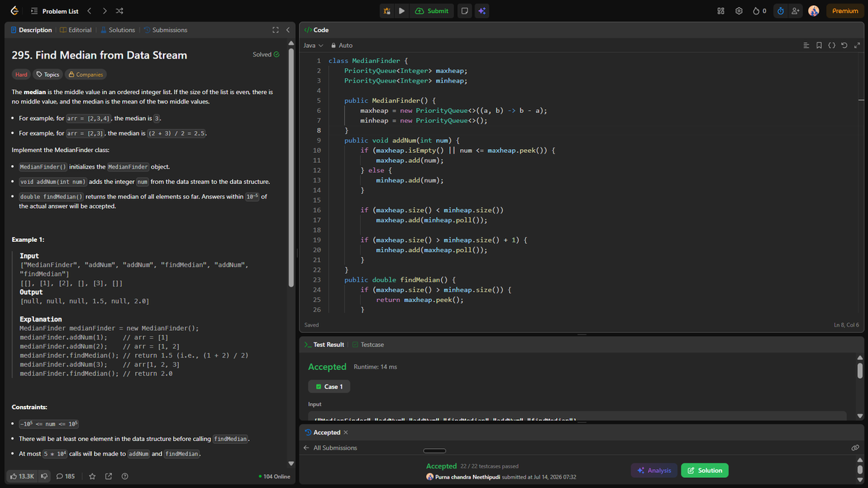Click the Analysis button

click(654, 471)
